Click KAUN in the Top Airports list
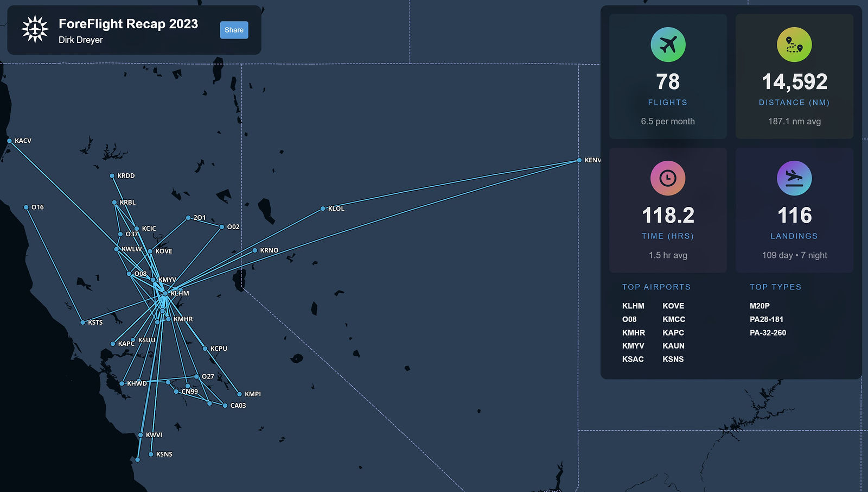This screenshot has width=868, height=492. tap(673, 346)
